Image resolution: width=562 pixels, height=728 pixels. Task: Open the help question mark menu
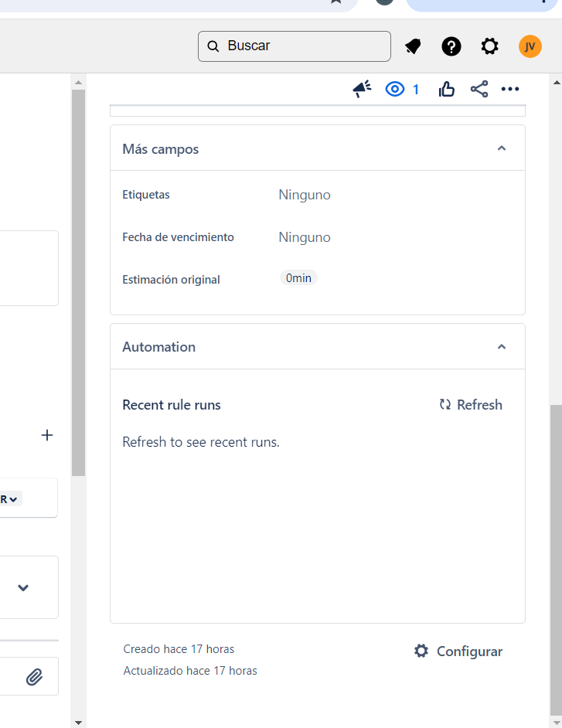[451, 46]
